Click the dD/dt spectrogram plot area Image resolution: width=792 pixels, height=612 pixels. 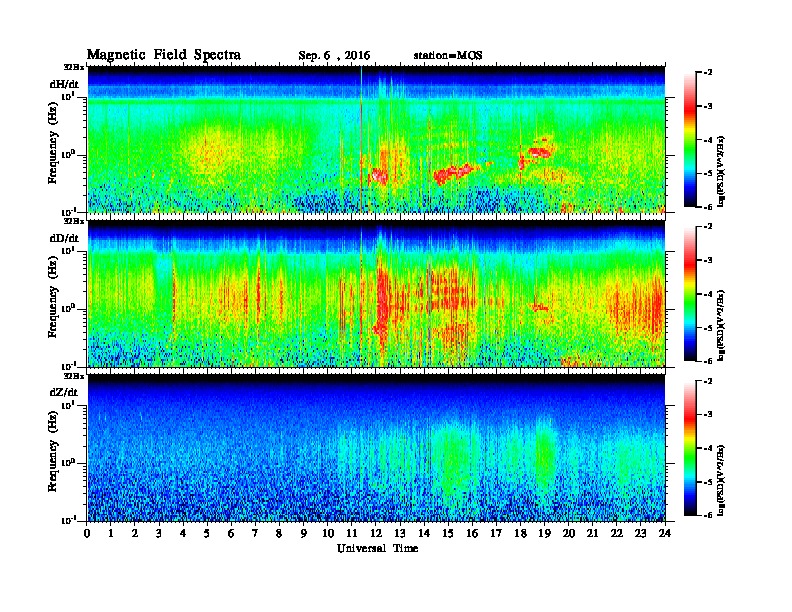click(x=376, y=294)
